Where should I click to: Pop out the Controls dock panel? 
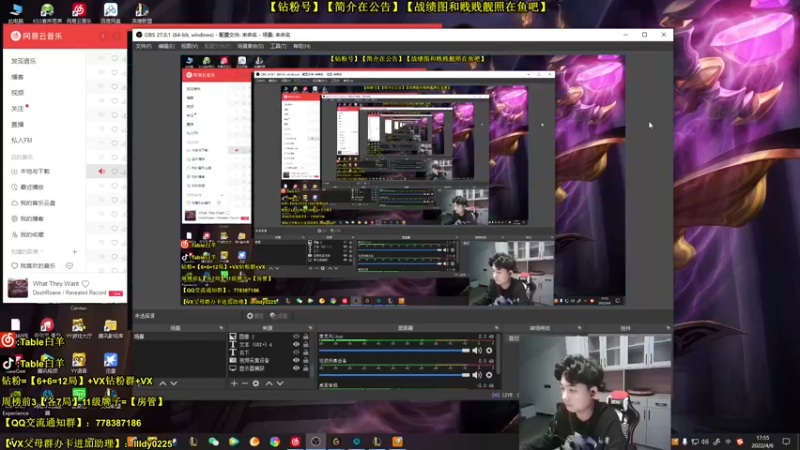tap(668, 328)
